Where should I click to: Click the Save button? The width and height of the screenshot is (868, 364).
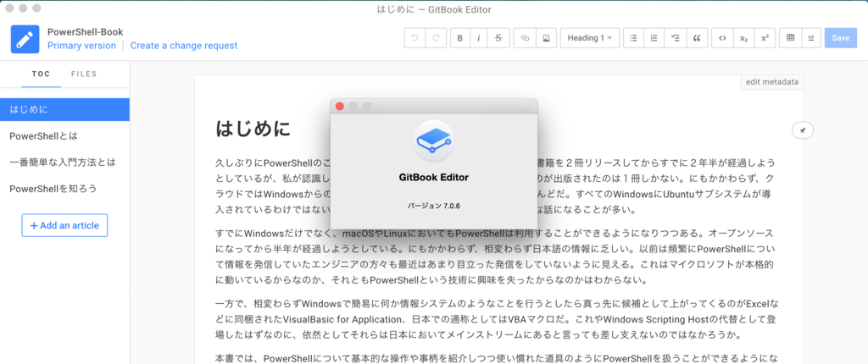[840, 38]
